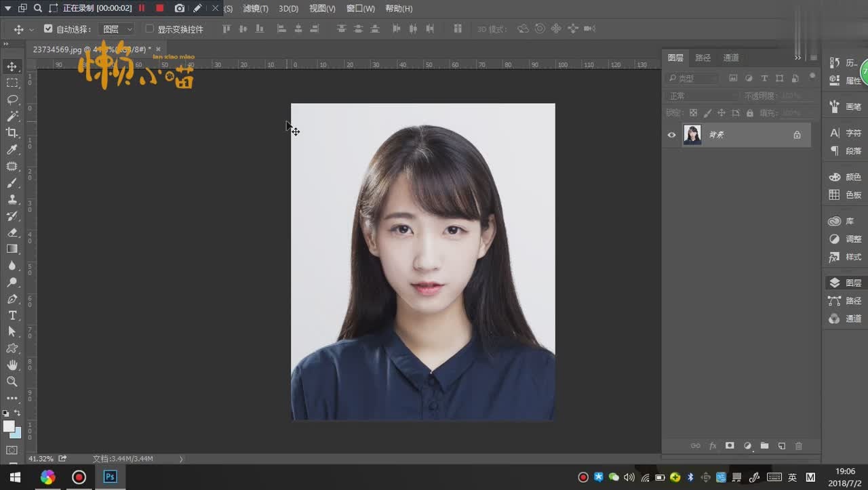
Task: Click the background color swatch
Action: (17, 434)
